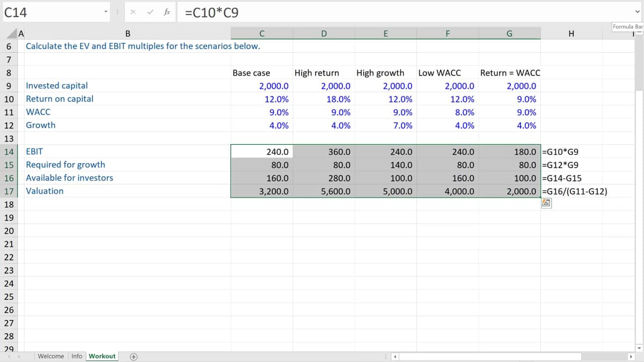Click the Insert Function fx icon

[x=167, y=12]
